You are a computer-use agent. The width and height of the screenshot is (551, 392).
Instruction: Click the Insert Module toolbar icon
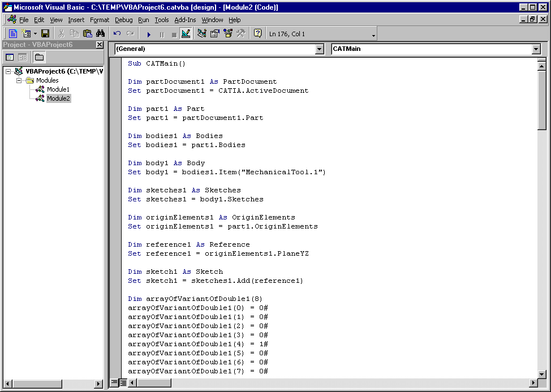click(x=27, y=34)
